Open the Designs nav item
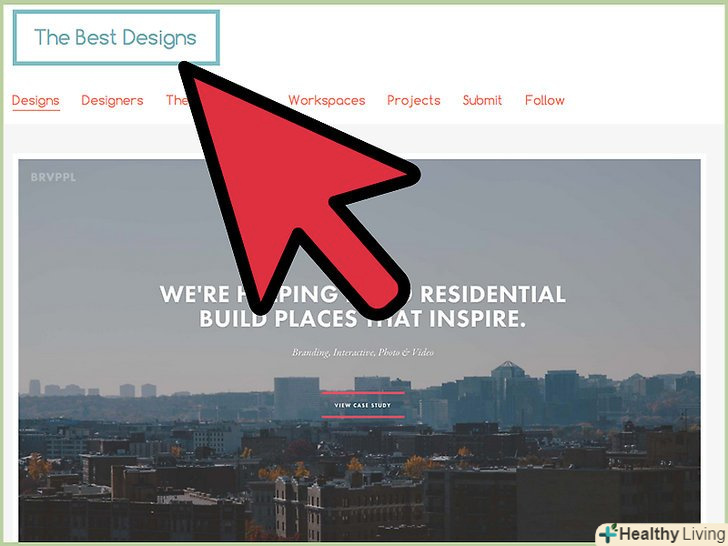Viewport: 728px width, 546px height. click(x=36, y=100)
